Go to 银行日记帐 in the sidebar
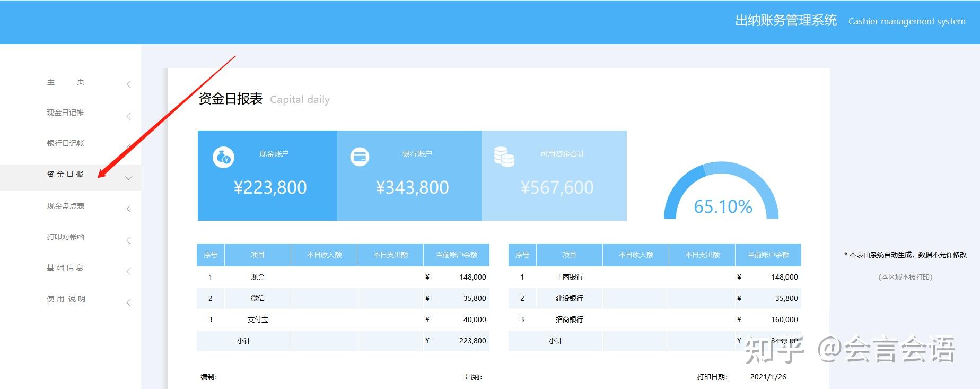980x389 pixels. [65, 143]
